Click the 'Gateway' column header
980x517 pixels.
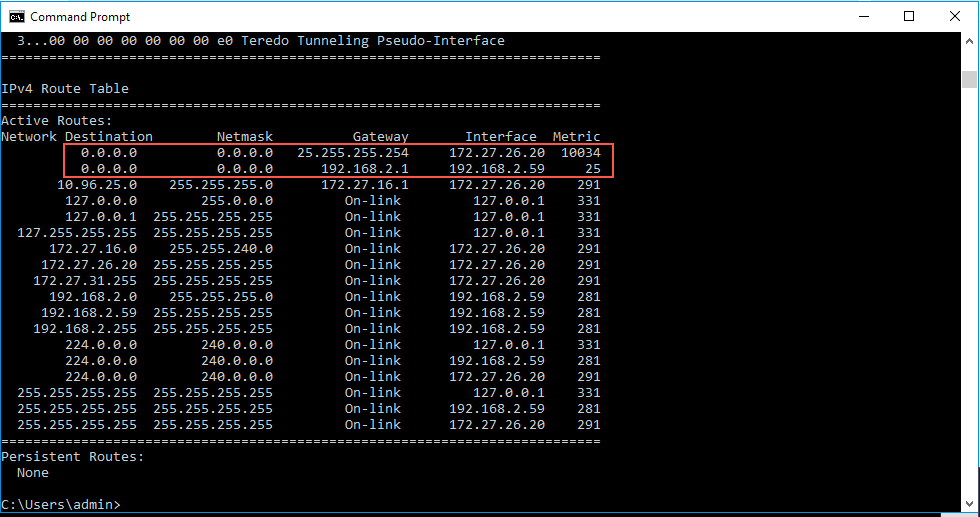click(380, 136)
